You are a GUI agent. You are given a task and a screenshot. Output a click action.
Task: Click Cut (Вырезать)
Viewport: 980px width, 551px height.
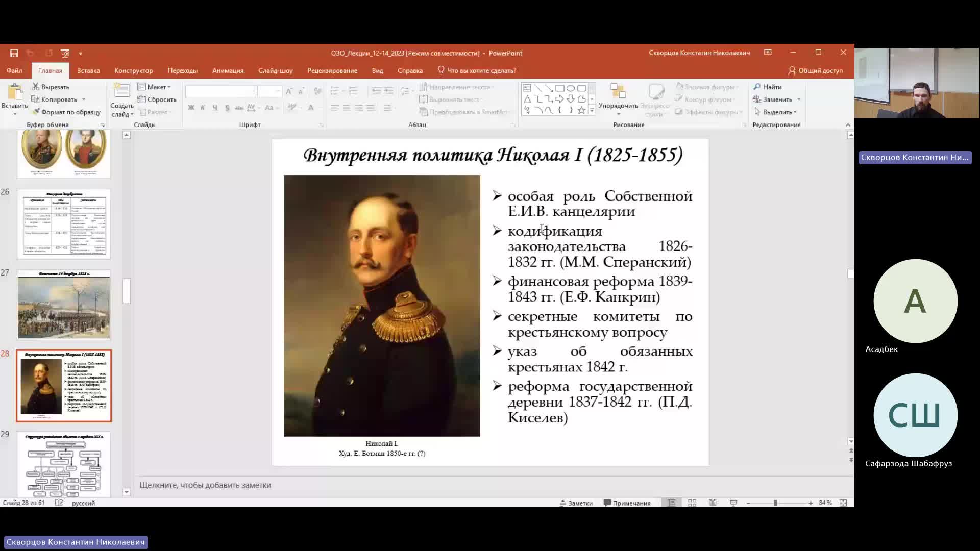[50, 87]
